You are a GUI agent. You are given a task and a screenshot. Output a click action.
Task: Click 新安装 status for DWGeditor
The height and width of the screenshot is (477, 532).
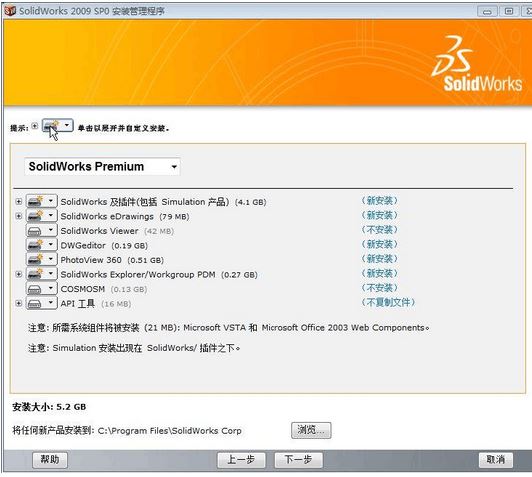click(x=379, y=244)
